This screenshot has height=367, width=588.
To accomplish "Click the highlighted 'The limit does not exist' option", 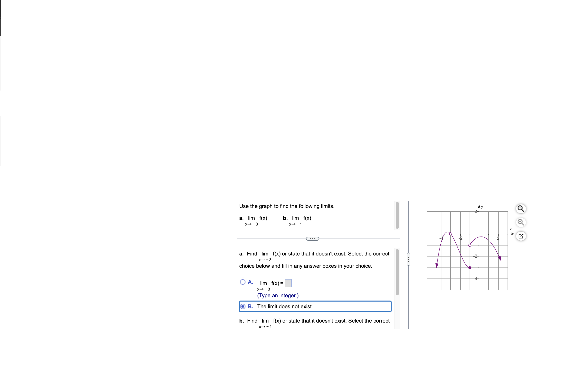I will pos(285,306).
